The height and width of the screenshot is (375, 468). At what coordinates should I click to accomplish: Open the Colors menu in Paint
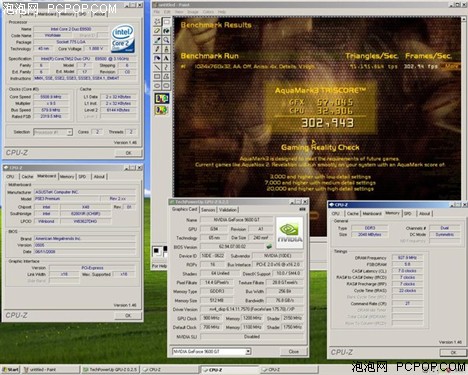pos(208,12)
